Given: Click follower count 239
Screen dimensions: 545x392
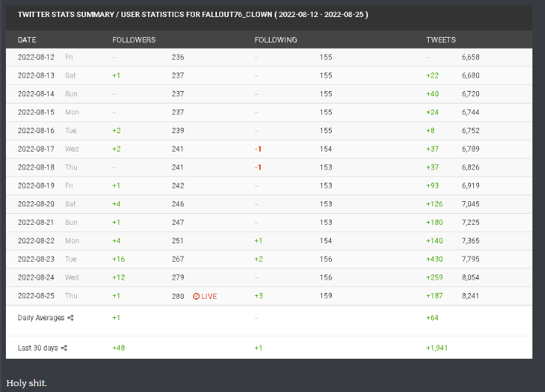Looking at the screenshot, I should click(178, 131).
